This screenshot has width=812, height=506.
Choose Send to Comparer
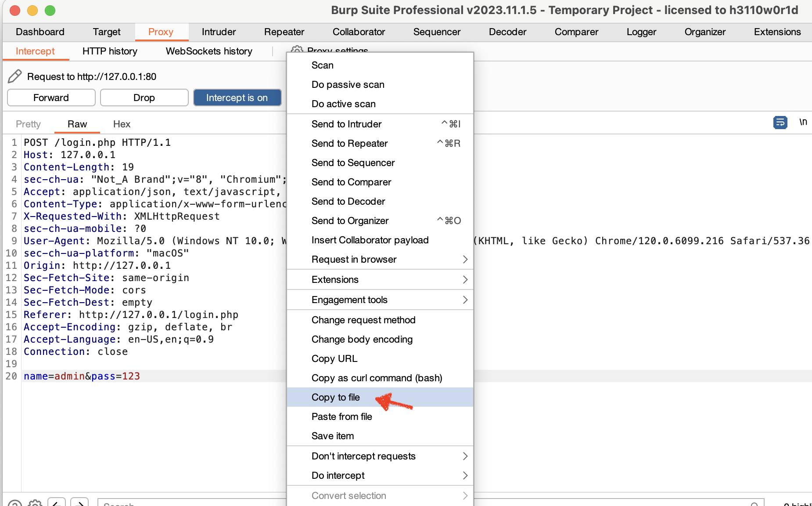380,182
